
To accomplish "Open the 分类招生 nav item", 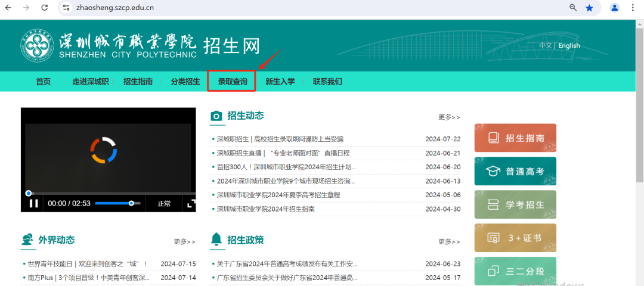I will pyautogui.click(x=185, y=82).
